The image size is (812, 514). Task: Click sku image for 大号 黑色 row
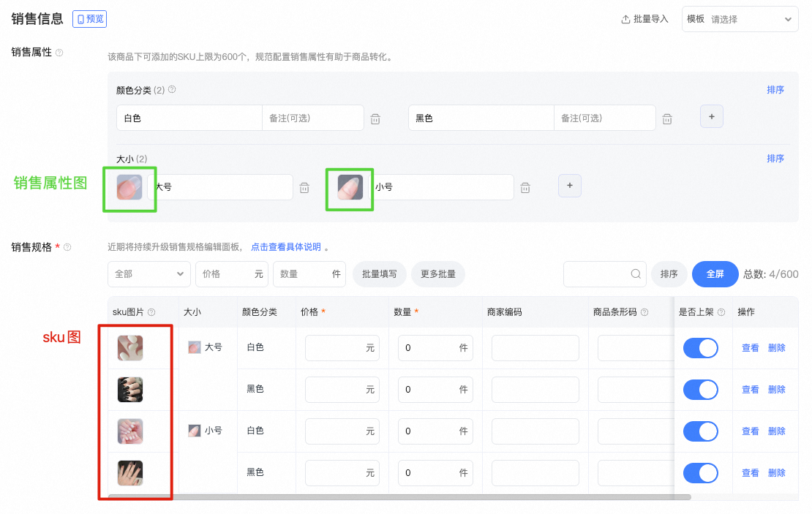[x=130, y=390]
